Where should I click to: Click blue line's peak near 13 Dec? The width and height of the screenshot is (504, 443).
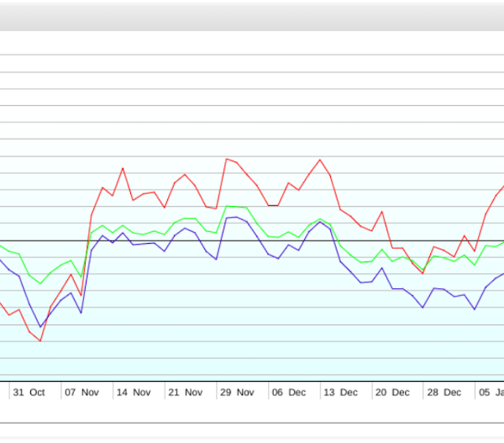[320, 222]
